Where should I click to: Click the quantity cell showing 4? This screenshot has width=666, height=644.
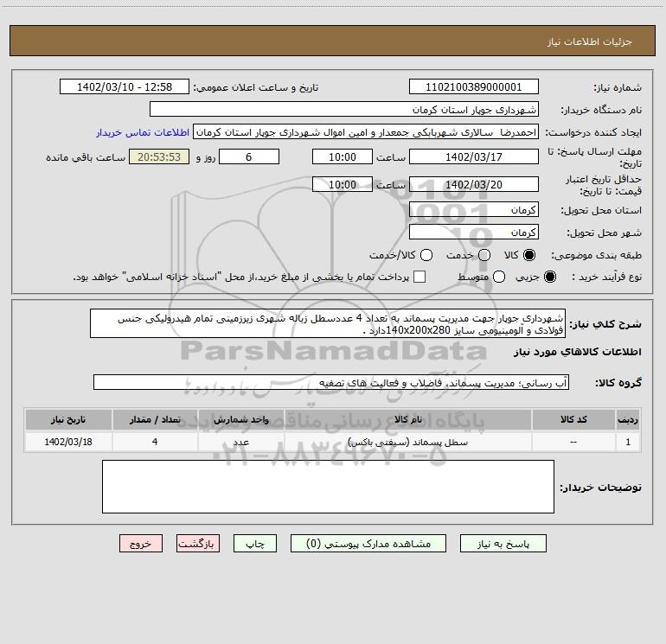[x=155, y=442]
